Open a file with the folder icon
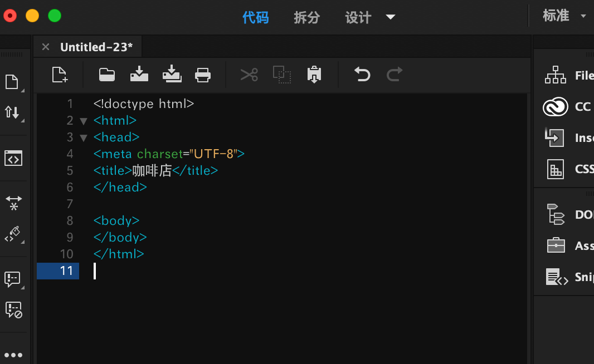594x364 pixels. 107,75
